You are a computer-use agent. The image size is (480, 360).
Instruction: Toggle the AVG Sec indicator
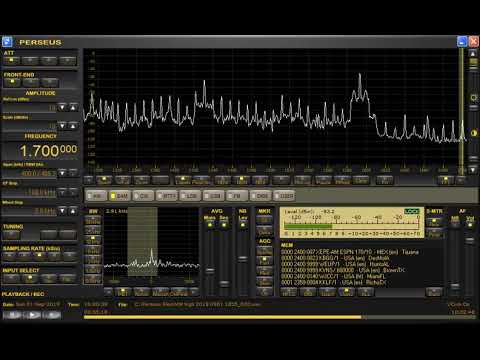[x=224, y=225]
